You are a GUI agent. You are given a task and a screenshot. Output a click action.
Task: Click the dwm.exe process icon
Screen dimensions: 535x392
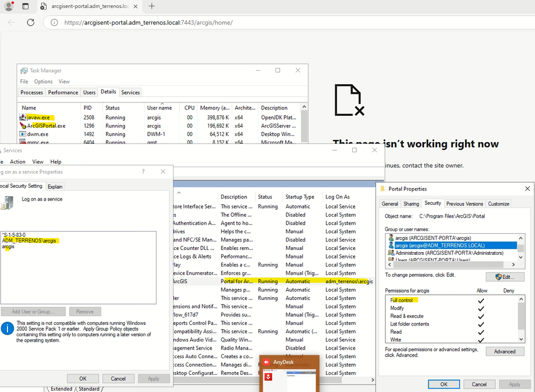pos(23,134)
